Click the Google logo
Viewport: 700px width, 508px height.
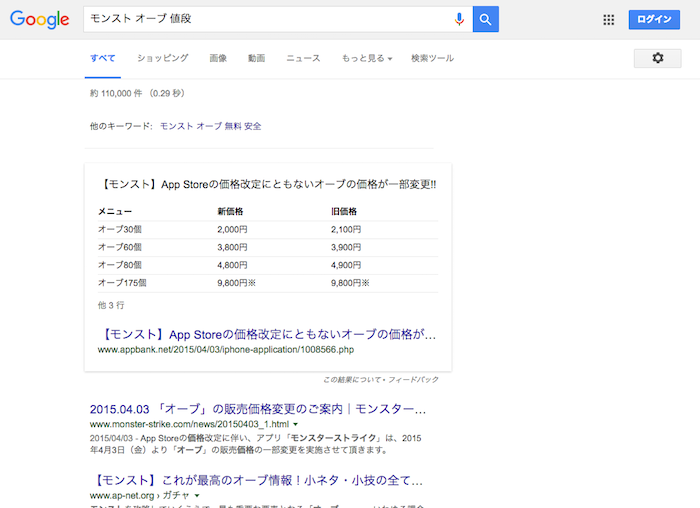(40, 19)
